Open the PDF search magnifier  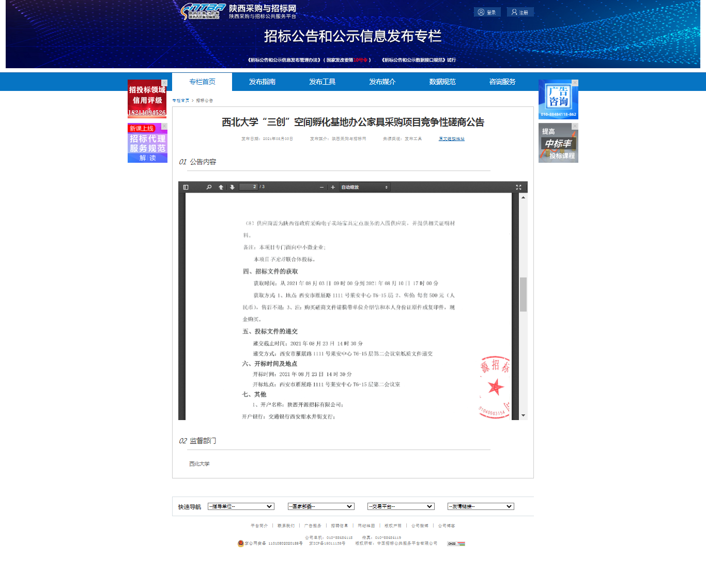pyautogui.click(x=209, y=187)
